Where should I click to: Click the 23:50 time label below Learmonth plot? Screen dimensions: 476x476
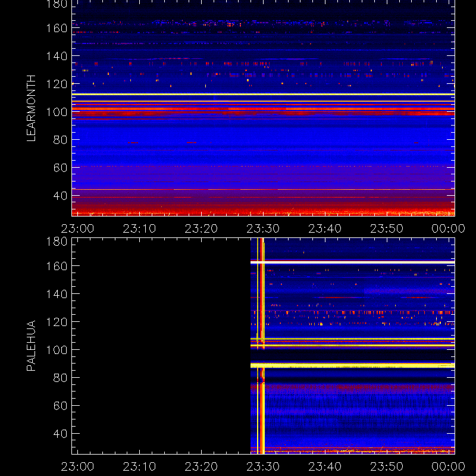(387, 228)
